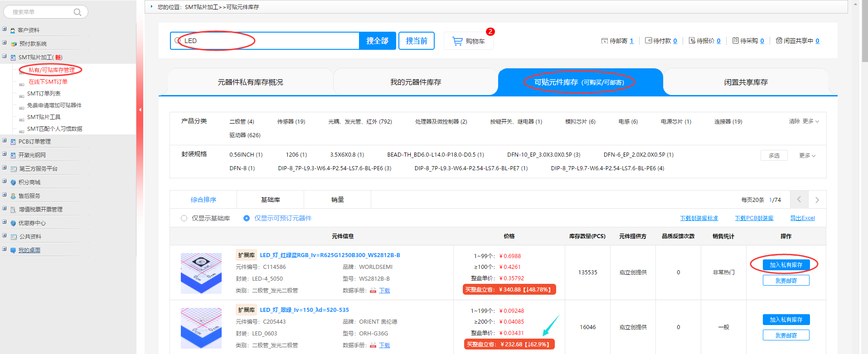Click the 闲置共享中 box icon
Screen dimensions: 868x354
pos(779,41)
